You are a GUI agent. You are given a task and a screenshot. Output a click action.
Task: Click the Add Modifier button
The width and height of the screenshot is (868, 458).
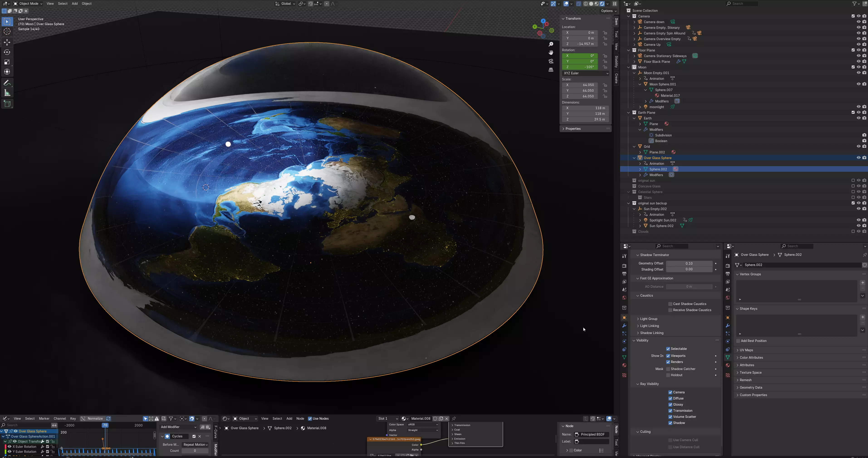[x=178, y=427]
